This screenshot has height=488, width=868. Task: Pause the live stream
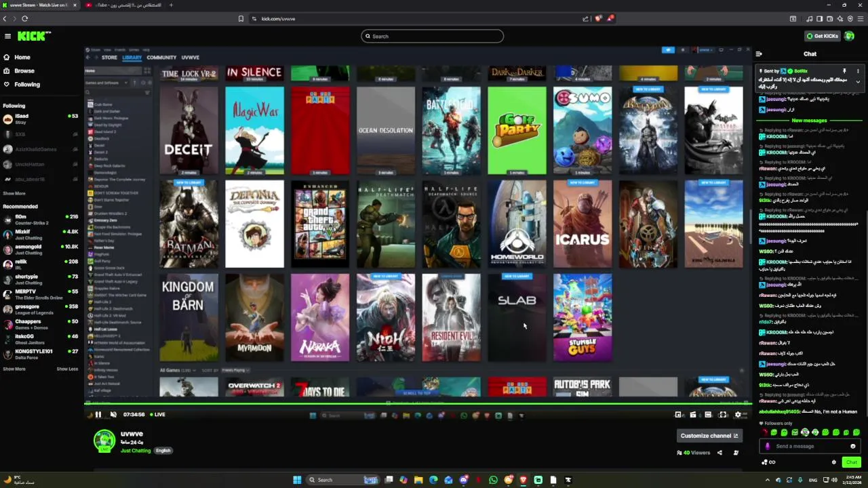pyautogui.click(x=98, y=414)
